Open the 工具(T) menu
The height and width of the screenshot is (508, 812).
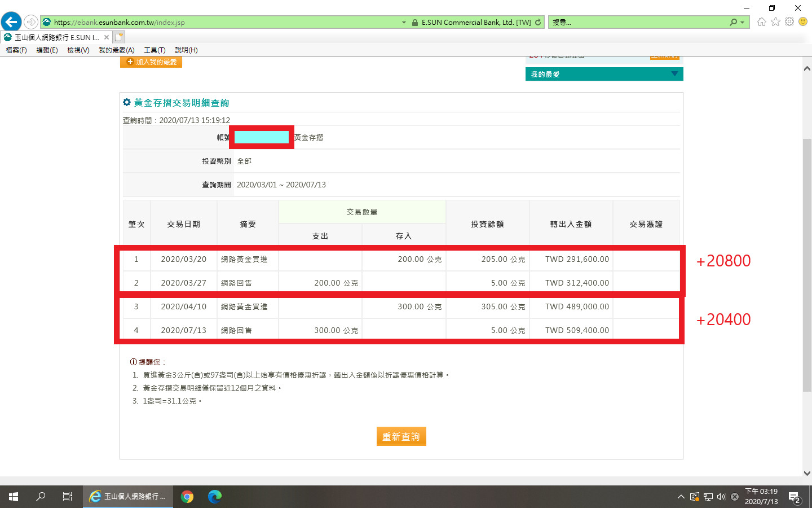click(x=155, y=50)
